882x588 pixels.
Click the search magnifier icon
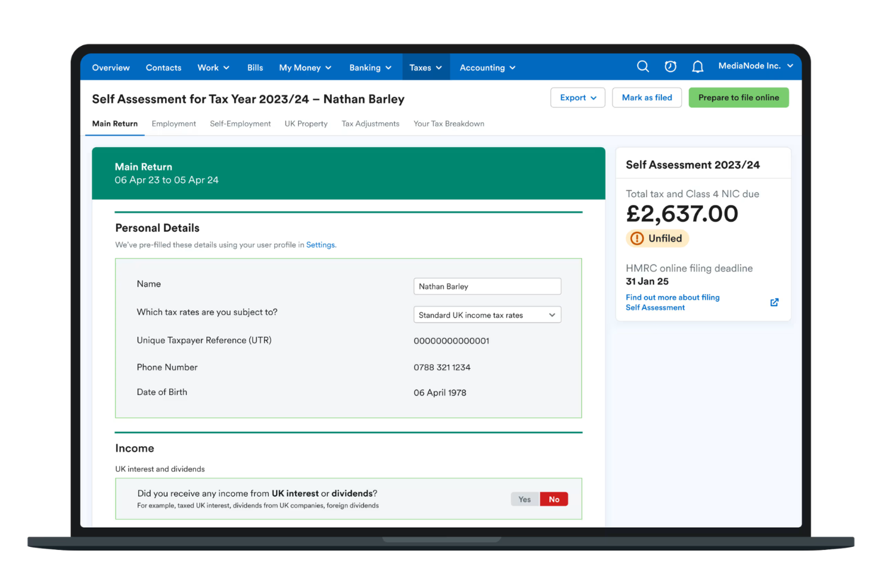tap(642, 67)
